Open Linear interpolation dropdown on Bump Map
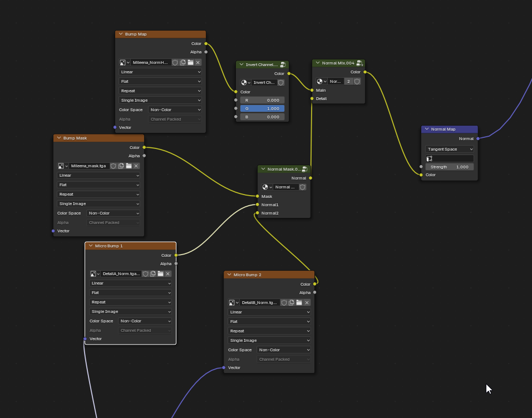Image resolution: width=532 pixels, height=418 pixels. pos(160,72)
